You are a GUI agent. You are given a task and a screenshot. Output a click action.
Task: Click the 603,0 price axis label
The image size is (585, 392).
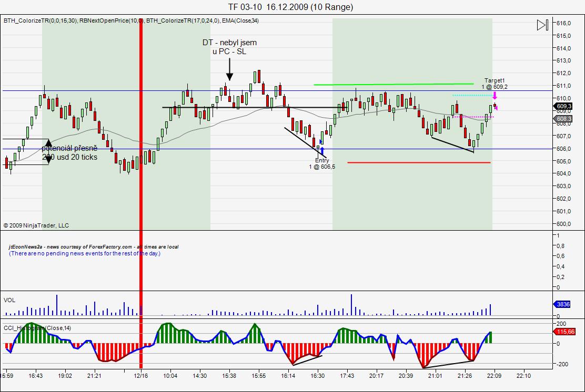click(x=564, y=186)
